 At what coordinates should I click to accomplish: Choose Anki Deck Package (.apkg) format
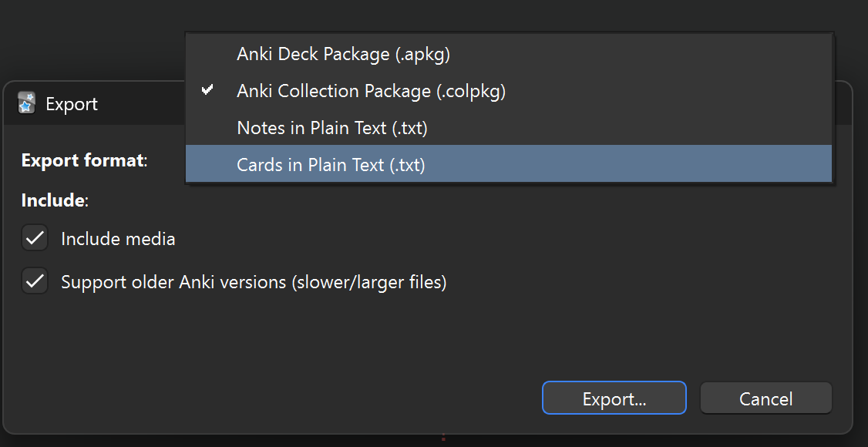coord(343,54)
